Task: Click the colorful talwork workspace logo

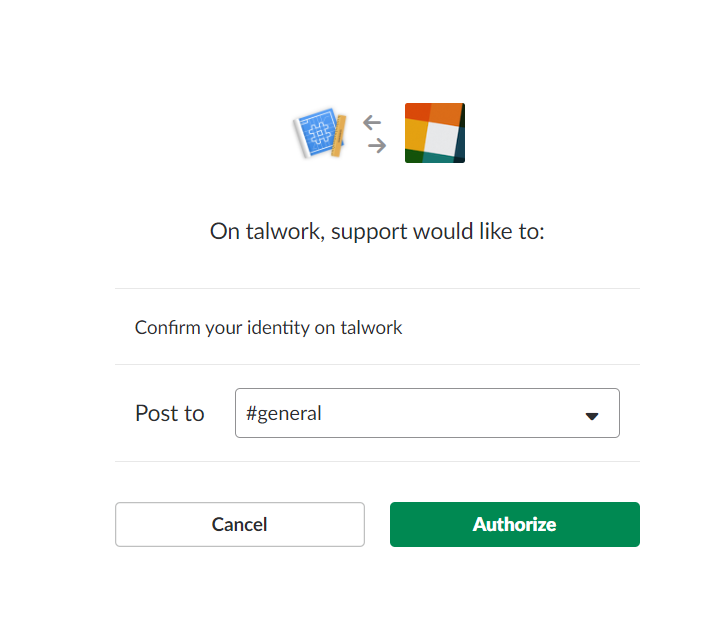Action: coord(435,133)
